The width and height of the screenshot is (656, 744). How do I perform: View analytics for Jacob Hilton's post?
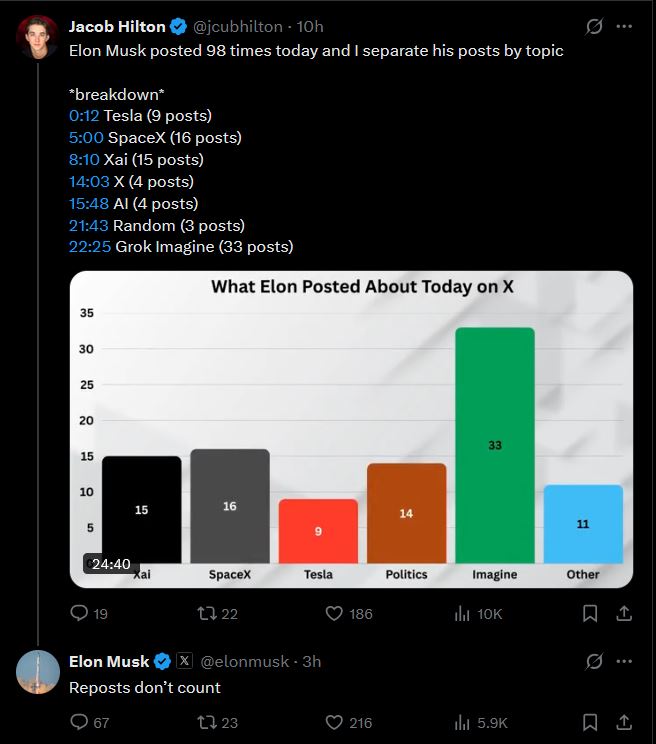pos(463,614)
